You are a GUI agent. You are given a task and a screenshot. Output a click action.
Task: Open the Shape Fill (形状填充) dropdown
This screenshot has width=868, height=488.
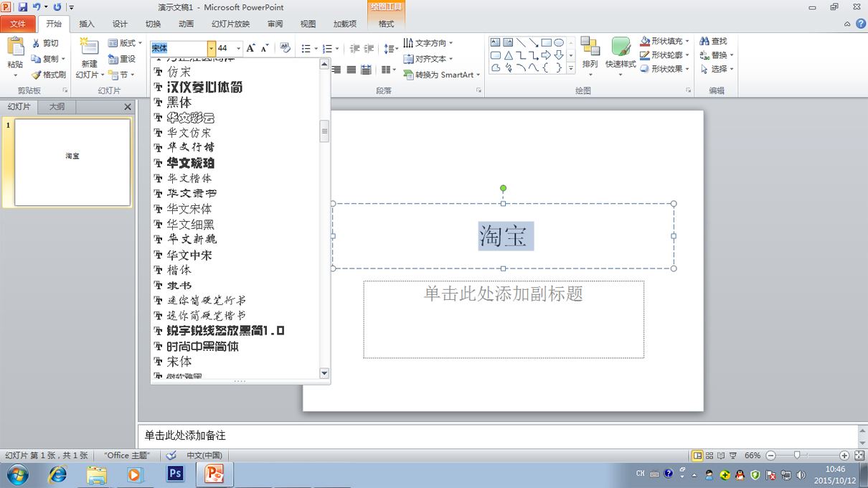(x=665, y=41)
